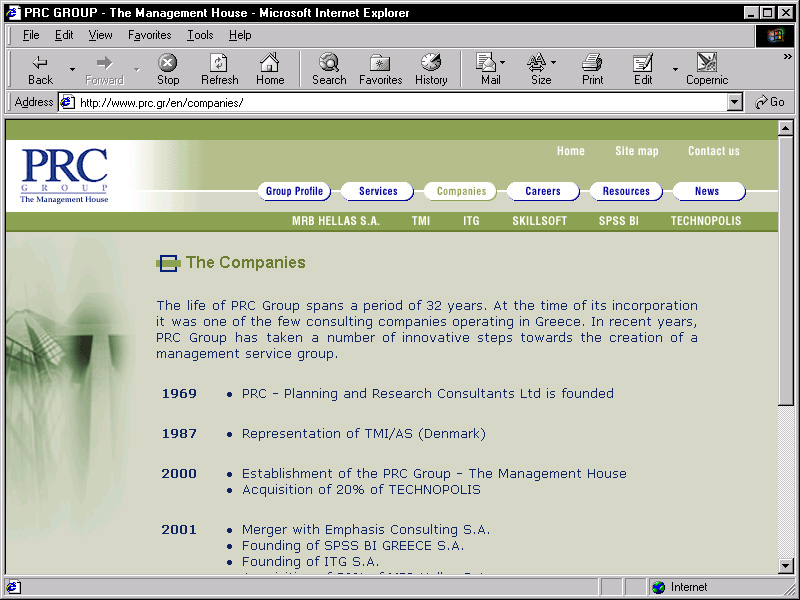Open the File menu
800x600 pixels.
click(x=31, y=35)
